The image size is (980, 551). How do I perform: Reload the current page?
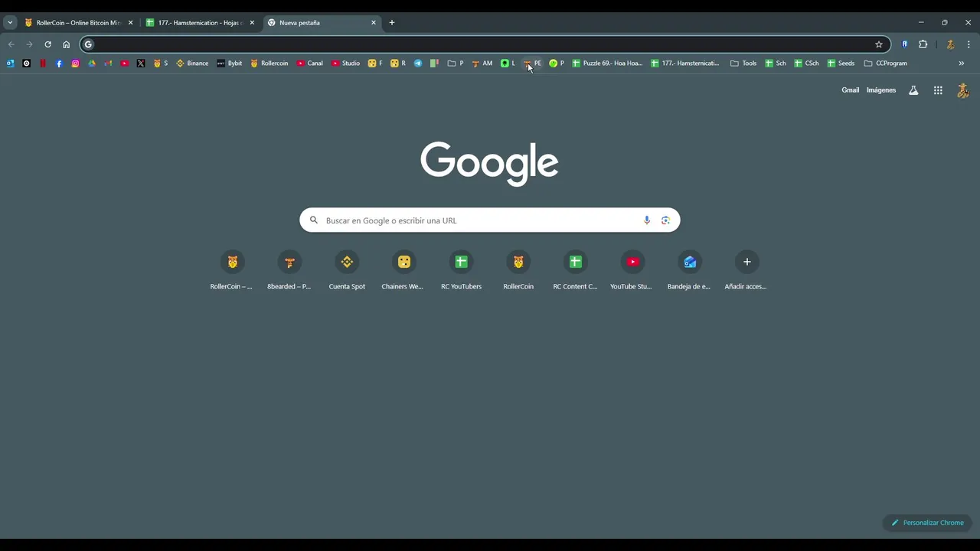[47, 44]
